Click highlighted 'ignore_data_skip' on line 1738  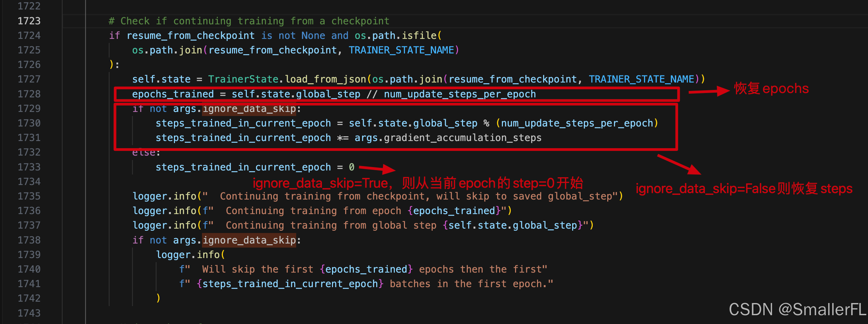click(x=249, y=240)
